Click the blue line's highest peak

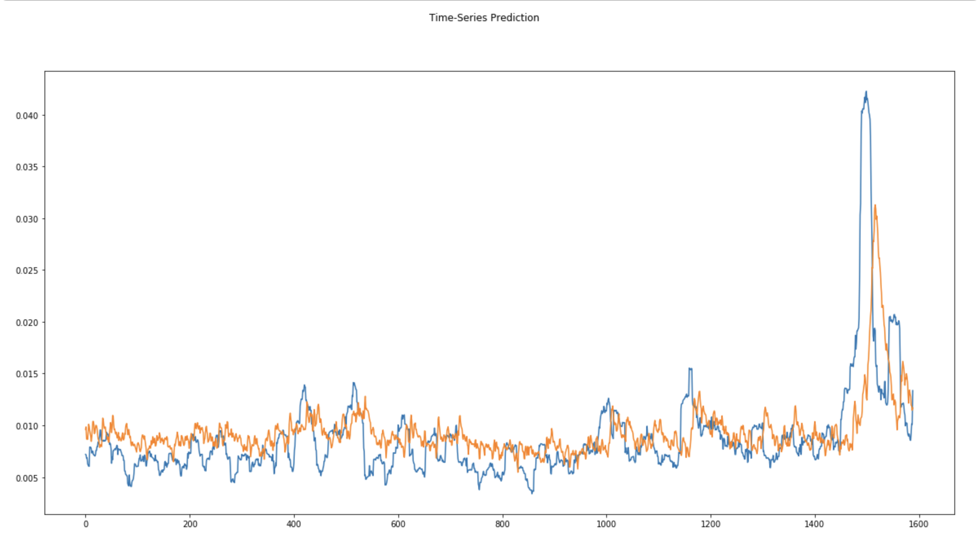coord(866,92)
